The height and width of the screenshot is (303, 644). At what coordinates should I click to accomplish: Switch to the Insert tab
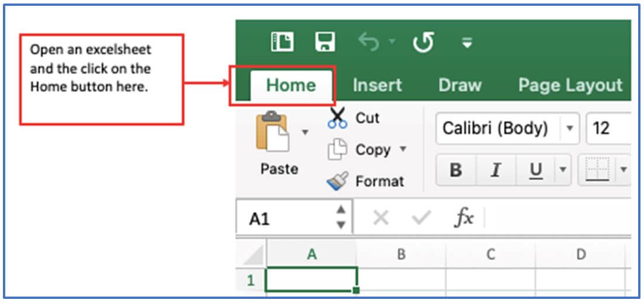click(377, 85)
